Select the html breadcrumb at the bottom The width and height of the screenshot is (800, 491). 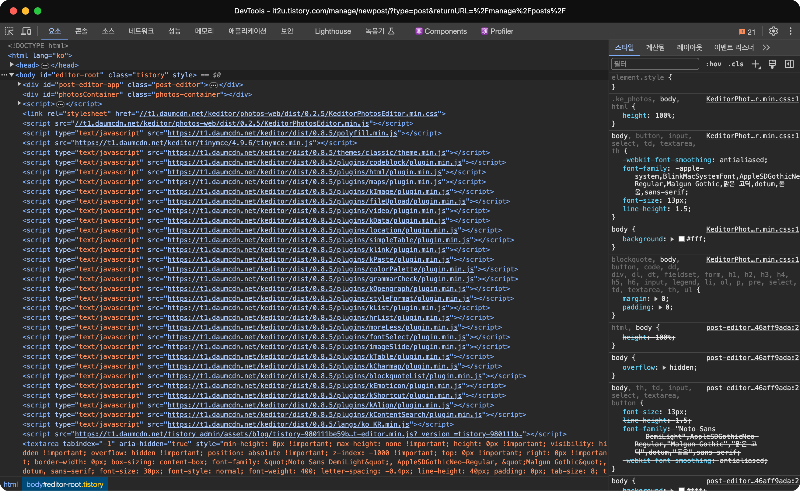click(10, 484)
